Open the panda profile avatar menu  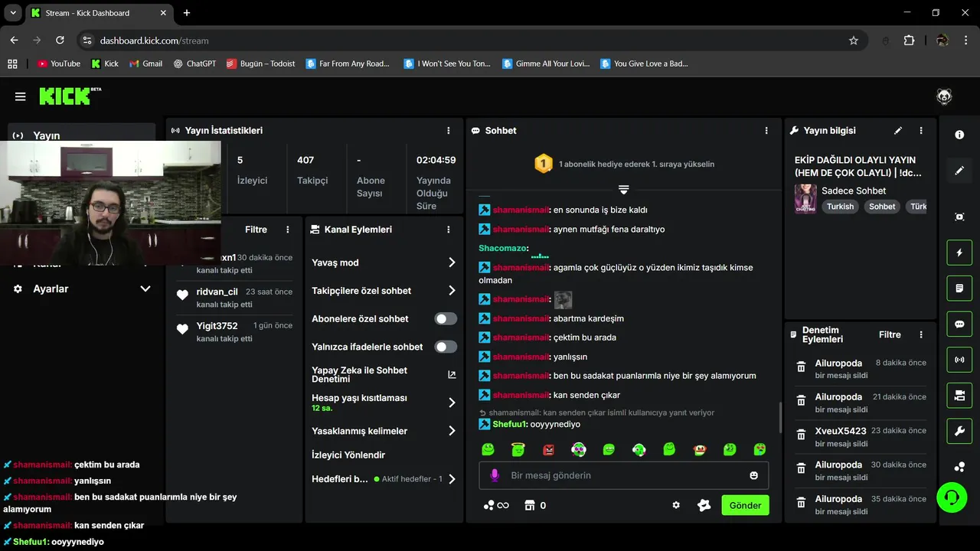point(944,96)
